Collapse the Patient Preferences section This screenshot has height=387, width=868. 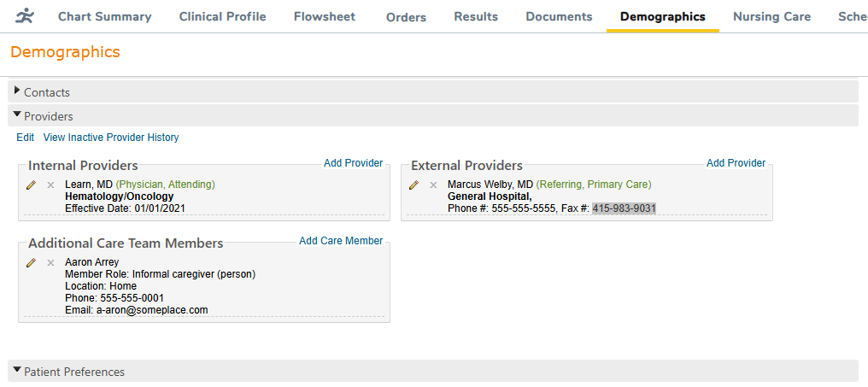[x=73, y=372]
